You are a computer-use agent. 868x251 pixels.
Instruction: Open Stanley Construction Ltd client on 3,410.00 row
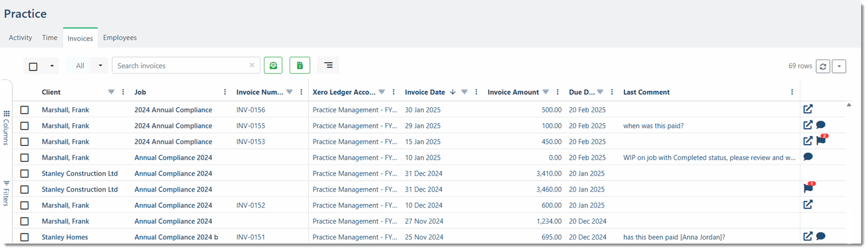click(79, 173)
